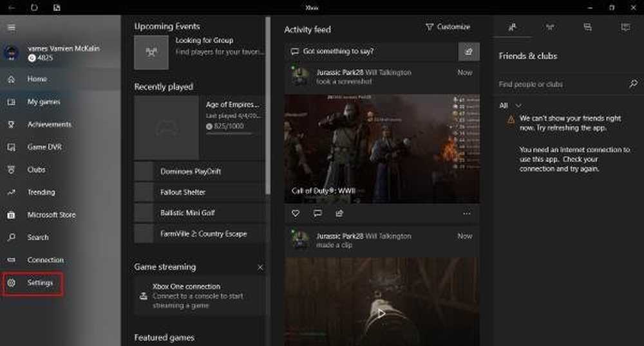Click the back arrow in title bar

12,7
